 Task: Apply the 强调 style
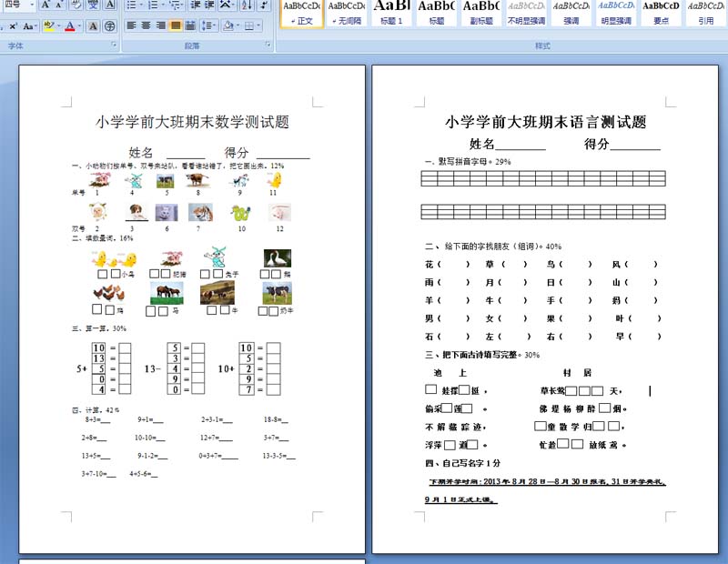pos(571,14)
